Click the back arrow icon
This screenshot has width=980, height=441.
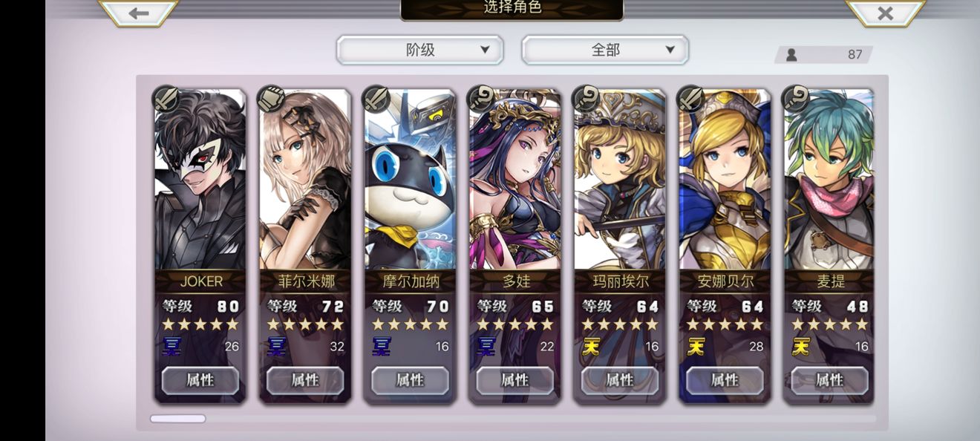click(138, 13)
